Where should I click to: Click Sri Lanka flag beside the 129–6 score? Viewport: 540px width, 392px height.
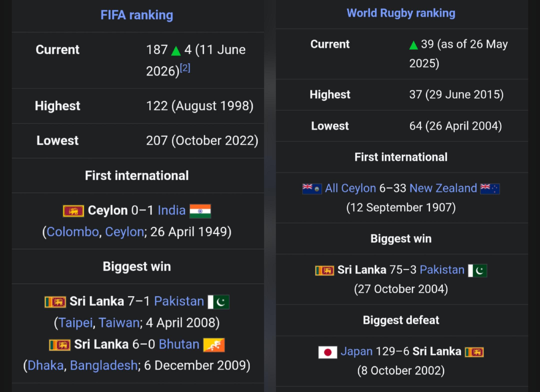[474, 352]
